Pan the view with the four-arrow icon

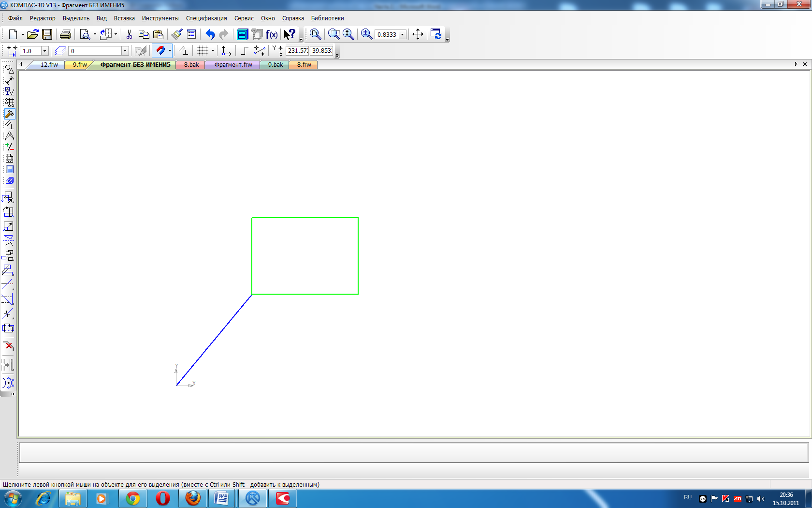coord(418,34)
